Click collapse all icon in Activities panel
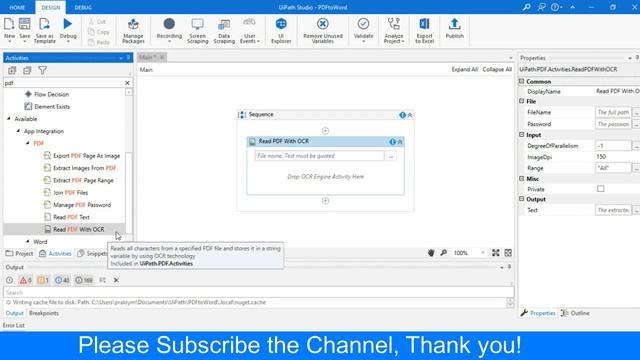 click(x=27, y=70)
